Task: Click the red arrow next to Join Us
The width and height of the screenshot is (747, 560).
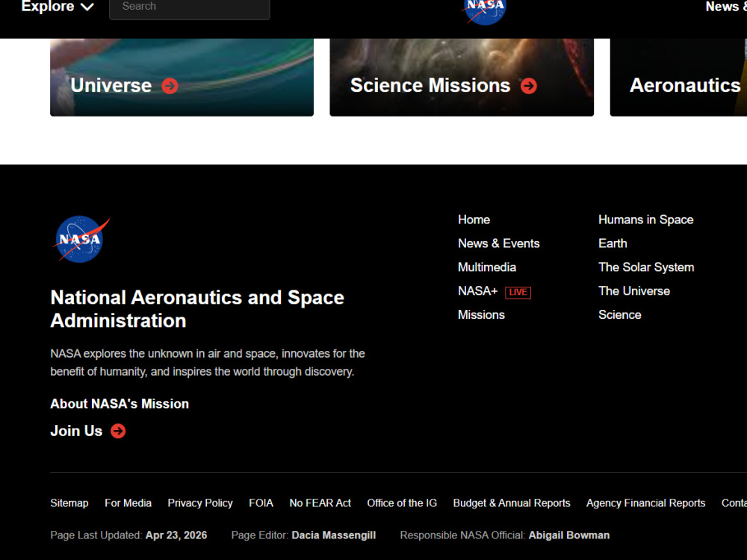Action: [118, 431]
